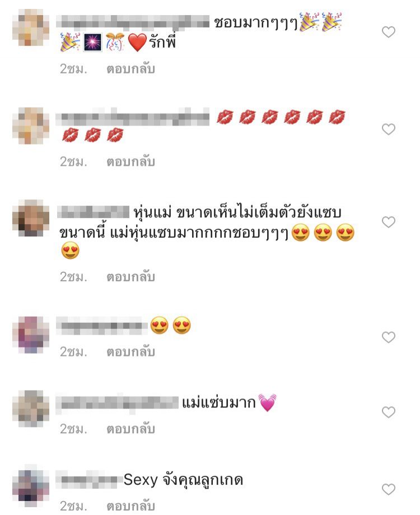Reply to the 'ชอบมากๆๆๆ' comment
Screen dimensions: 420x515
point(130,69)
